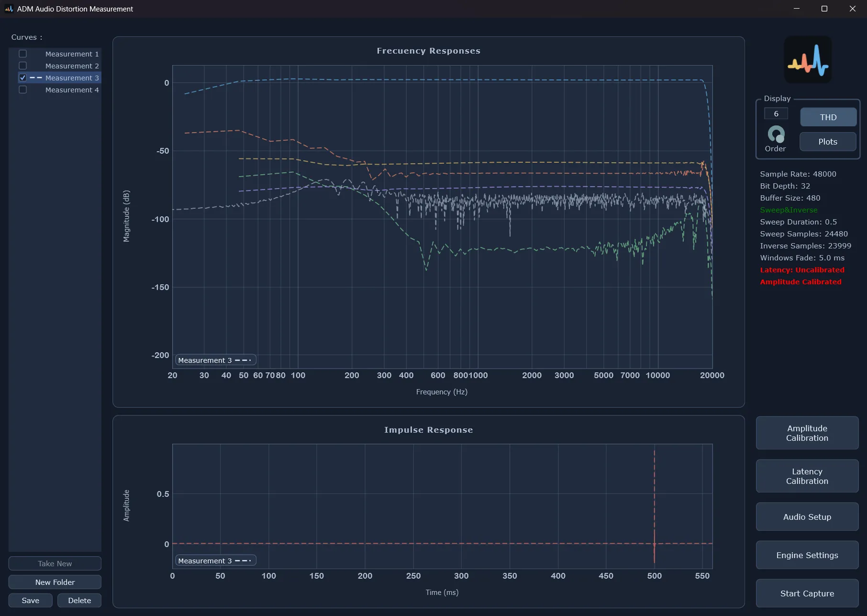The height and width of the screenshot is (616, 867).
Task: Click the 'Sweep Duration: 0.5' text
Action: pos(798,222)
